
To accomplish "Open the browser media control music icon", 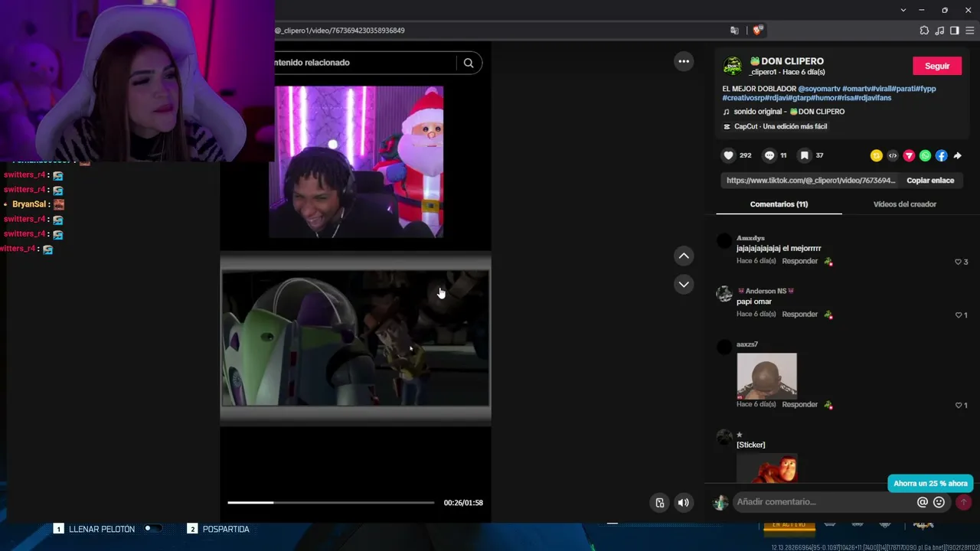I will [x=939, y=31].
